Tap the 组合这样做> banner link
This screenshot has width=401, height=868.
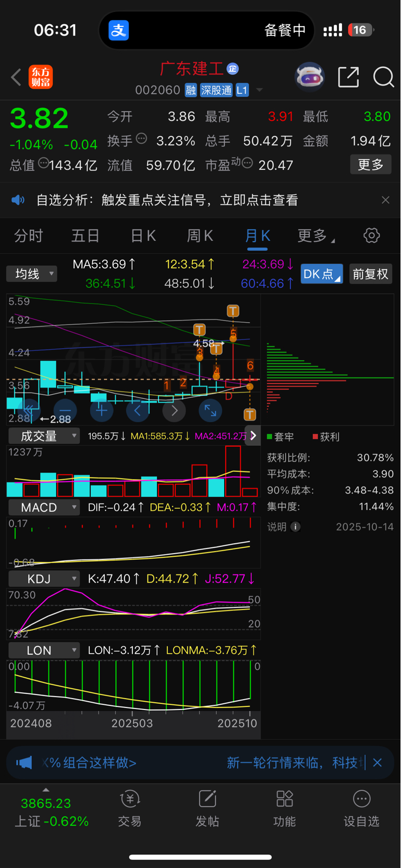89,763
